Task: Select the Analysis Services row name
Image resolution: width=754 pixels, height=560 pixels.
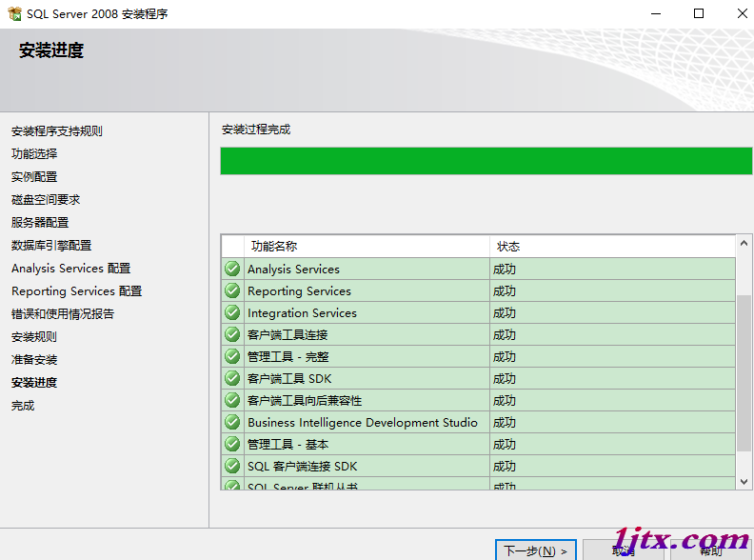Action: click(293, 269)
